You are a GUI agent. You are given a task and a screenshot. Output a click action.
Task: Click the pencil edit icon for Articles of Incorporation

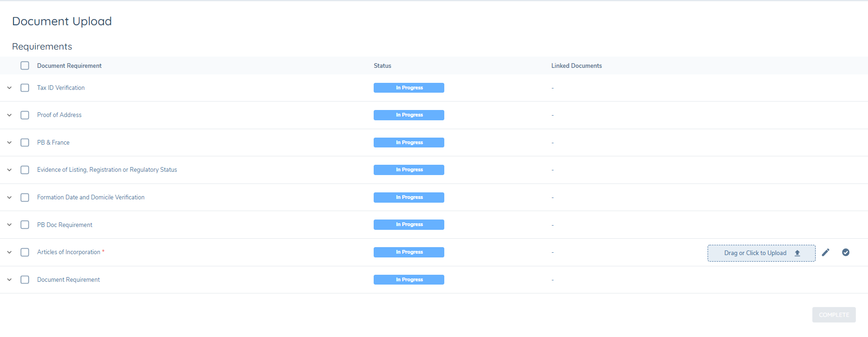click(825, 252)
